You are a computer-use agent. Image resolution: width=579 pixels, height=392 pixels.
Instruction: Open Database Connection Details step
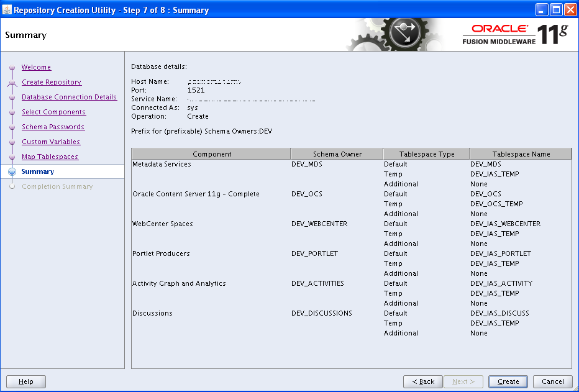click(x=69, y=97)
